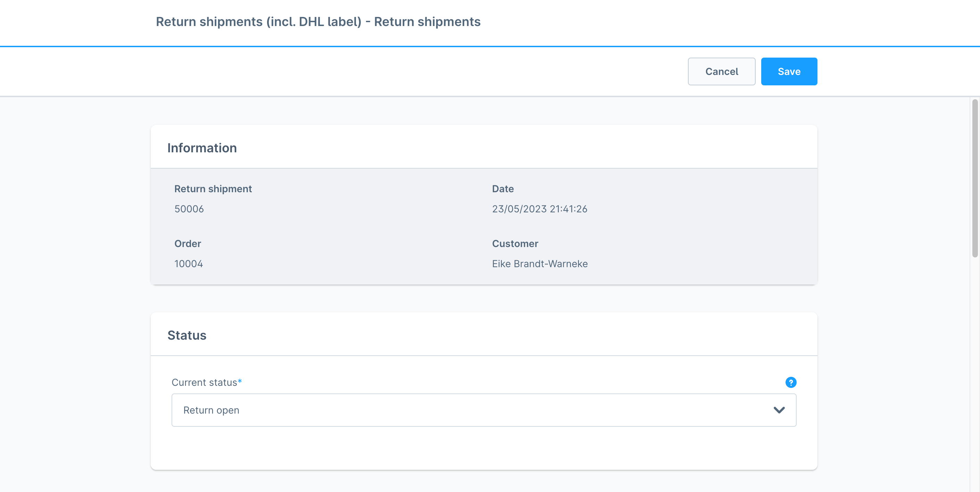Click the Return shipments page title

[318, 22]
